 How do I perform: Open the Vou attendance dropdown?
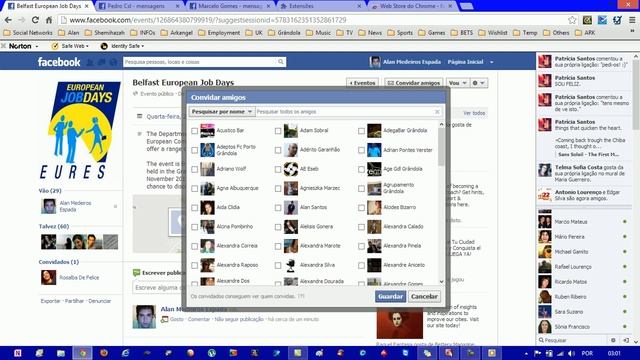(457, 83)
